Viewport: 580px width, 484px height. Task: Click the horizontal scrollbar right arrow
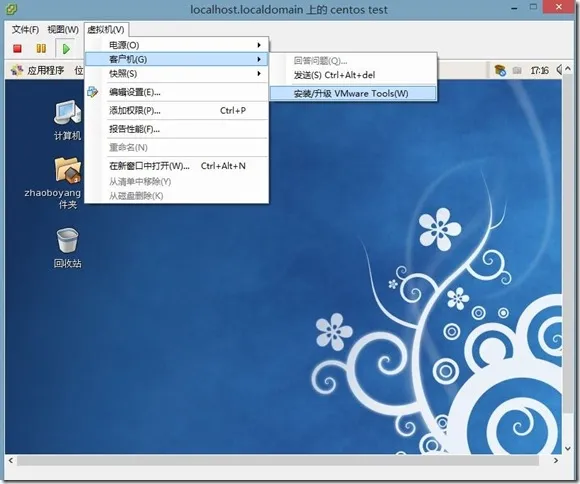(556, 460)
